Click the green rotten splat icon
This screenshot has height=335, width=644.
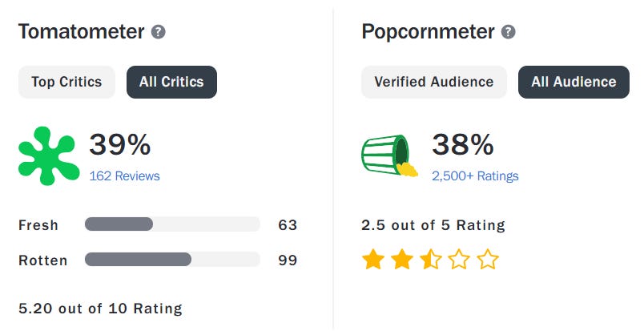coord(50,155)
